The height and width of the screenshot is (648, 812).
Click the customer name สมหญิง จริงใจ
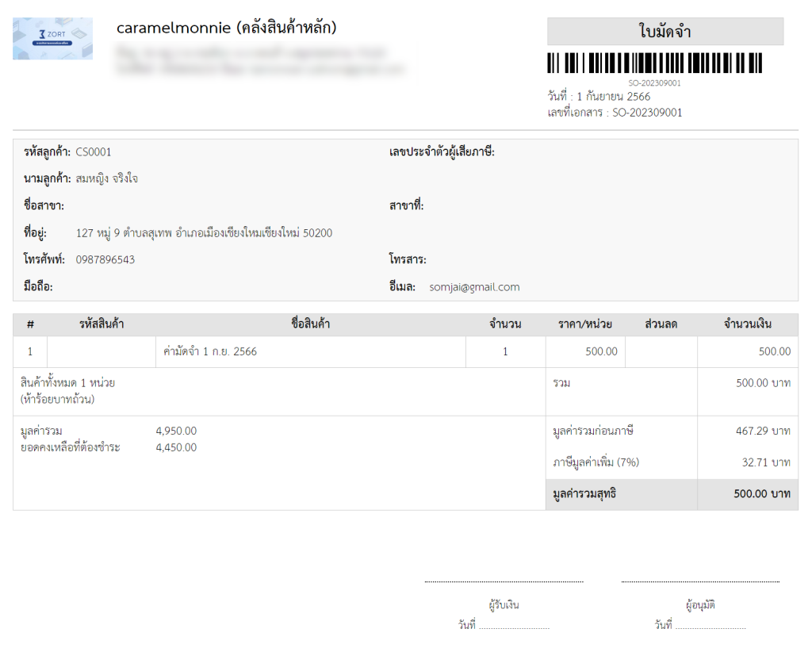106,178
